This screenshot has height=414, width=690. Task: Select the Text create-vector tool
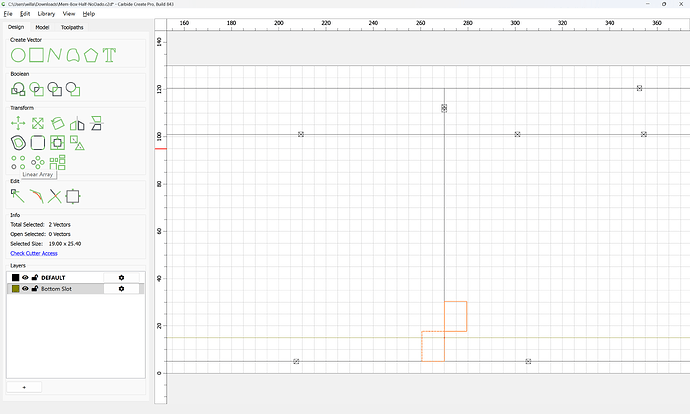[109, 55]
